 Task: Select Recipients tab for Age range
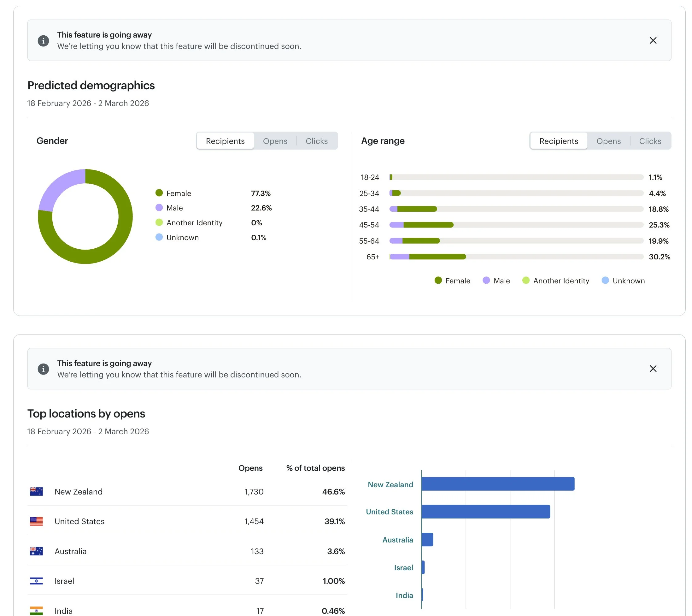tap(559, 141)
